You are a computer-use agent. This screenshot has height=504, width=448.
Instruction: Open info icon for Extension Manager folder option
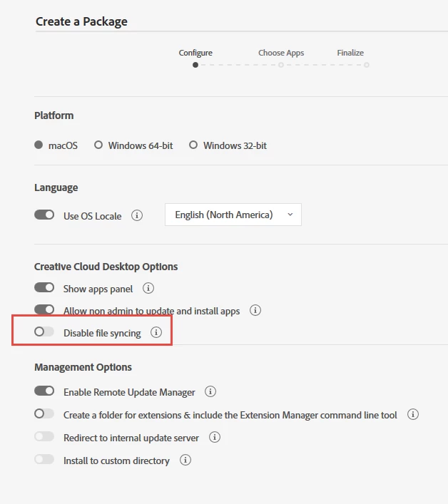pos(413,414)
